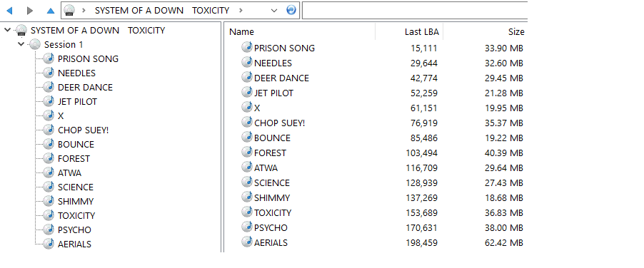
Task: Click CHOP SUEY! track icon in tree
Action: click(x=49, y=130)
